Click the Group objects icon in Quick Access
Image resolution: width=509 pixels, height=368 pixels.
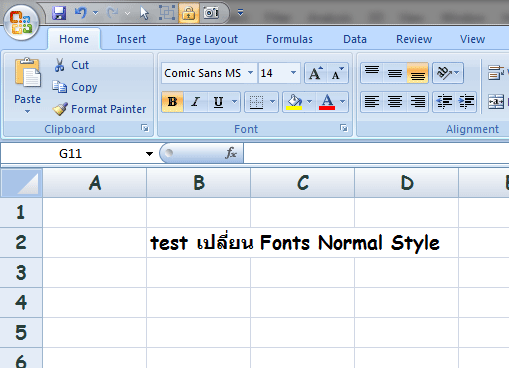pyautogui.click(x=167, y=13)
